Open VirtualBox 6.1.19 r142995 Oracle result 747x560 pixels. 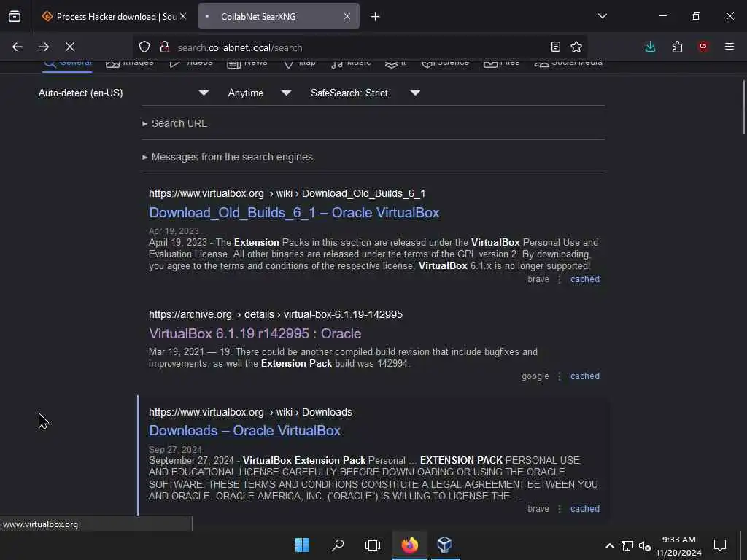[255, 333]
